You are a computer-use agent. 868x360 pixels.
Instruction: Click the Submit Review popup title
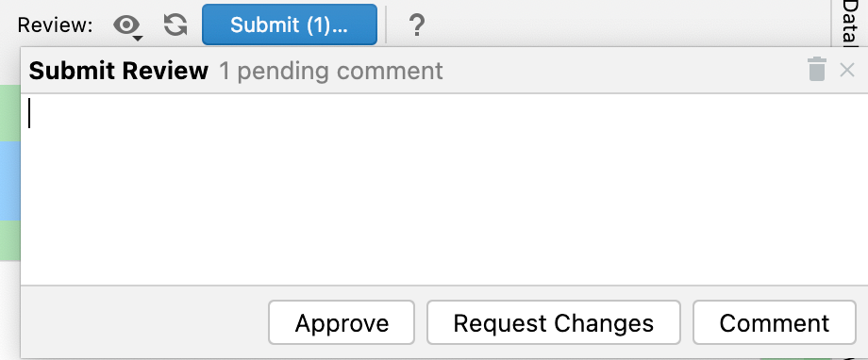[119, 71]
